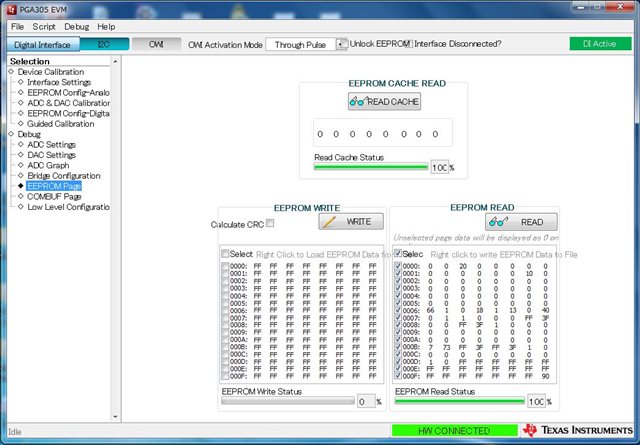Collapse the Debug tree node
Viewport: 640px width, 445px height.
tap(11, 134)
